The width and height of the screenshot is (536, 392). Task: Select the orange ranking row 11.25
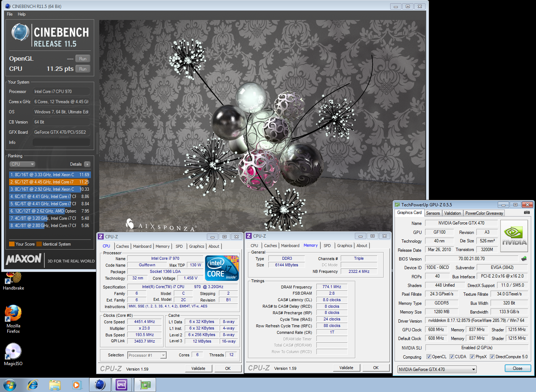(50, 182)
